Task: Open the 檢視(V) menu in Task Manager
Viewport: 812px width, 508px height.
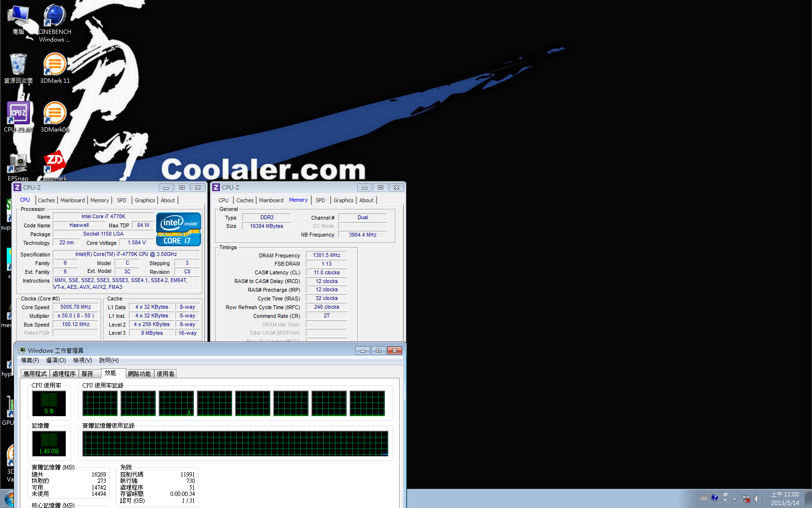Action: [x=83, y=360]
